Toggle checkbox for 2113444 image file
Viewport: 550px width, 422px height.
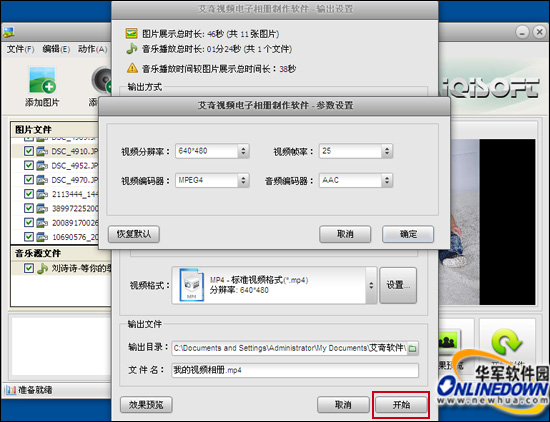(x=28, y=194)
